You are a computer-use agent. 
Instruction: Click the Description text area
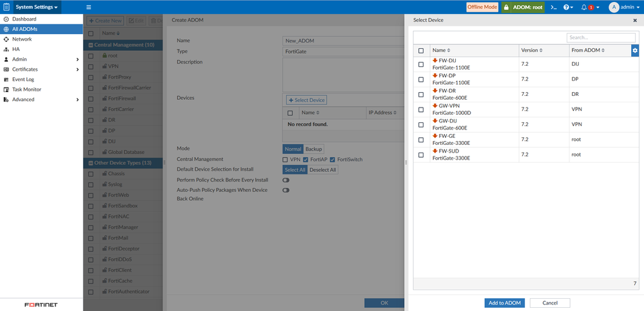point(344,75)
